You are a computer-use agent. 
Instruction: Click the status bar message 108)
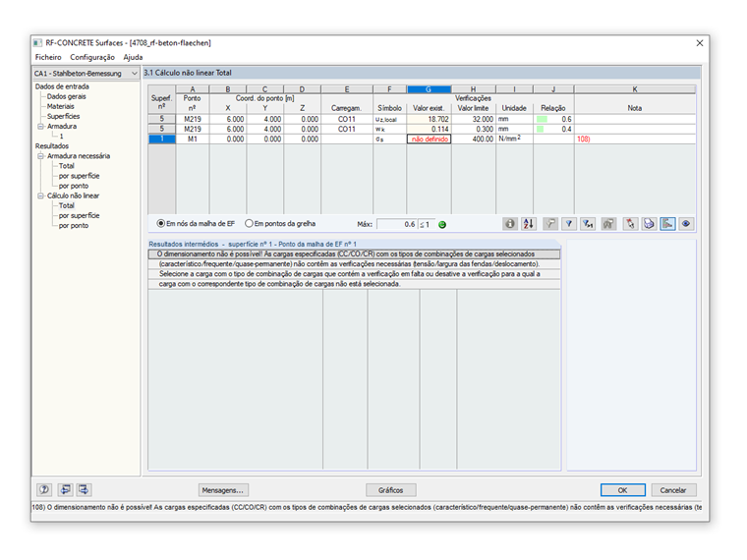tap(367, 507)
